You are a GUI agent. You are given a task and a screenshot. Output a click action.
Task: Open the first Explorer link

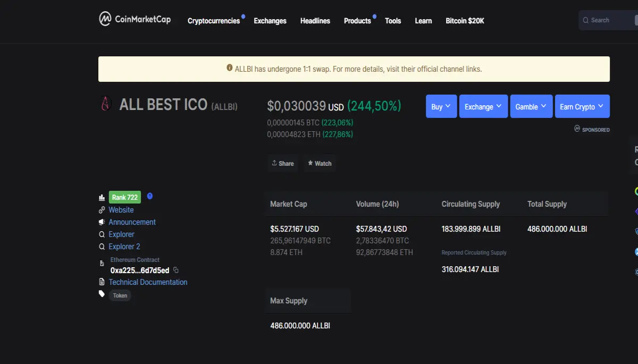[122, 234]
